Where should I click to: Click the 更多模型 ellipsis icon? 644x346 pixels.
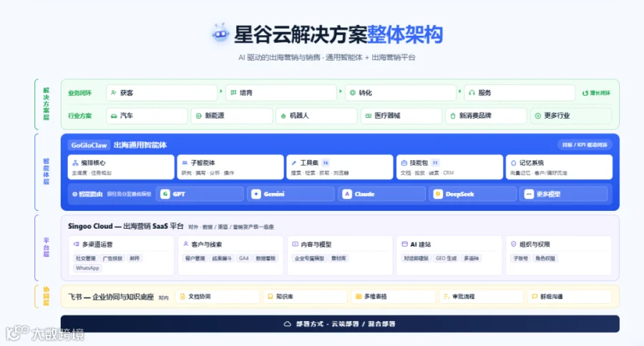pos(529,194)
